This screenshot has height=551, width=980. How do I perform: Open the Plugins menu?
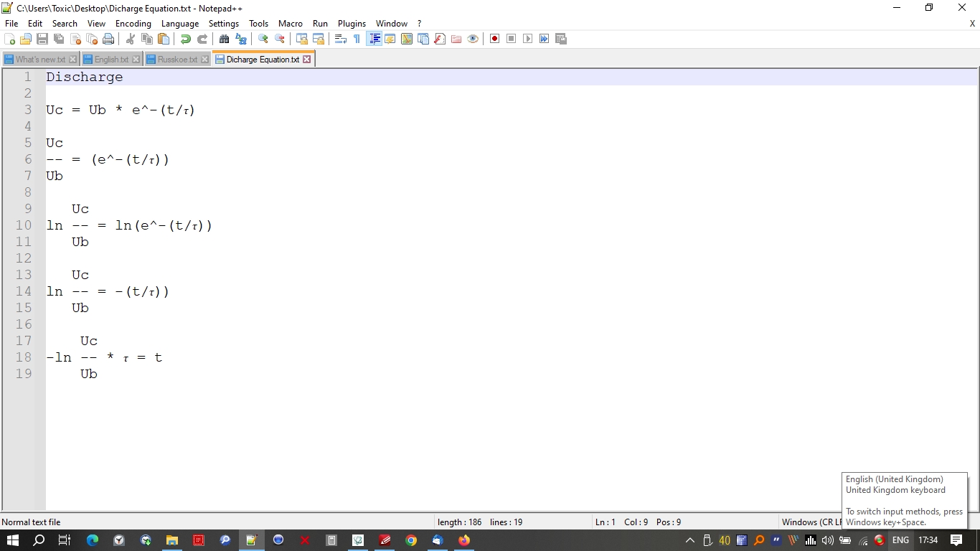[x=352, y=24]
